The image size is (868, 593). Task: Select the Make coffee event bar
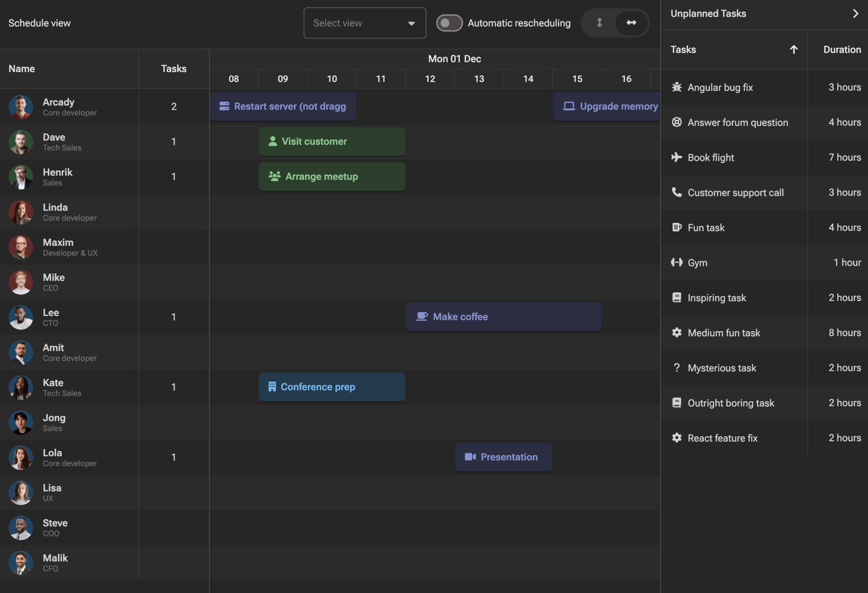[x=503, y=317]
